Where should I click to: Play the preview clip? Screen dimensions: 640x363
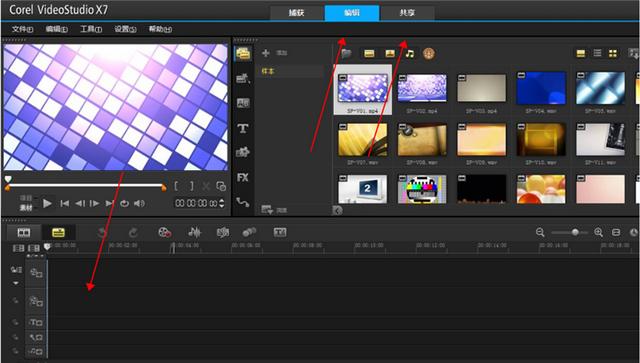[47, 203]
